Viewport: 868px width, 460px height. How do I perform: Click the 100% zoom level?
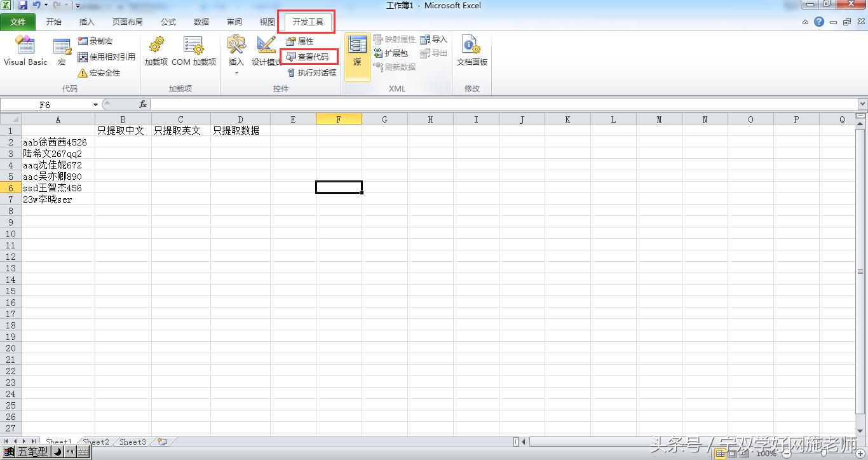coord(766,454)
